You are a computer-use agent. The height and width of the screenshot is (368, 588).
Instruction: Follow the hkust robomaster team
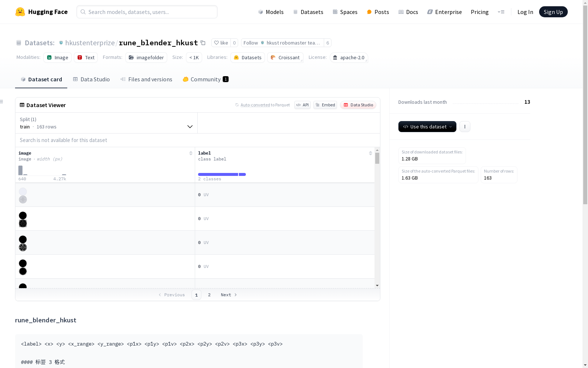click(282, 43)
